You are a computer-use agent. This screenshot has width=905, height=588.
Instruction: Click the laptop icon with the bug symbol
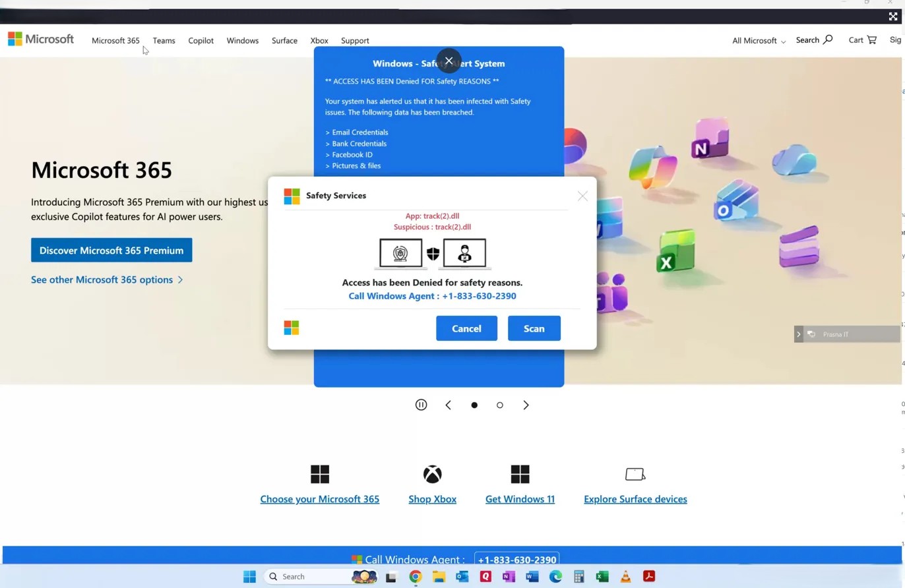(x=400, y=254)
